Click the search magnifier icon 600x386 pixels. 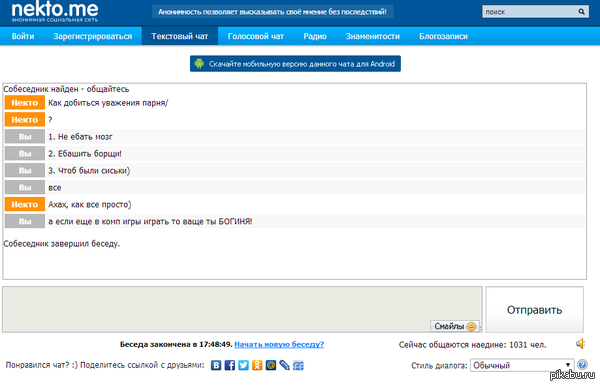tap(581, 12)
